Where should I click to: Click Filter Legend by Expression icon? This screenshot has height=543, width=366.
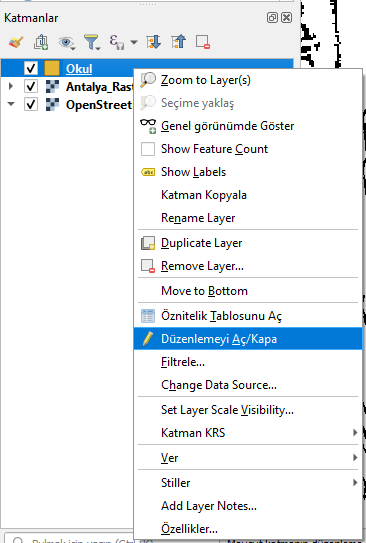117,42
